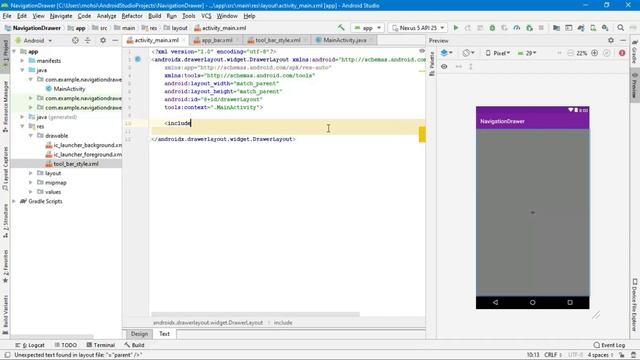Switch to app_bar.xml tab
The height and width of the screenshot is (360, 640).
pos(216,40)
